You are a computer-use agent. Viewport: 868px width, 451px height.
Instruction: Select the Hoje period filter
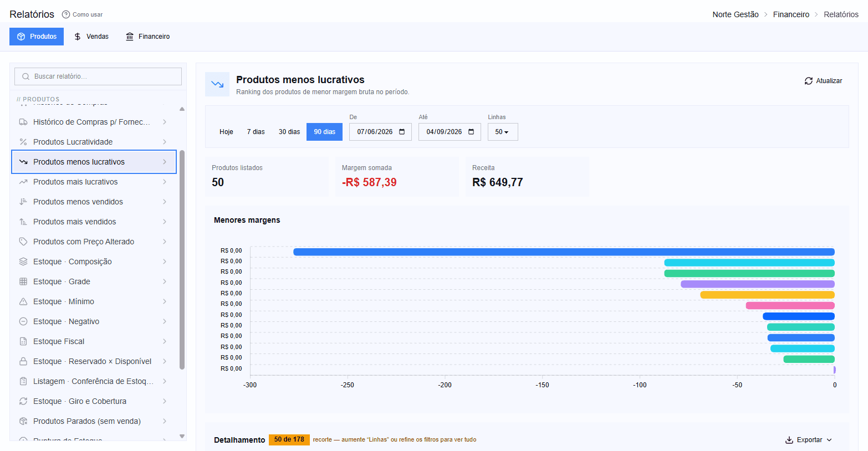coord(226,132)
